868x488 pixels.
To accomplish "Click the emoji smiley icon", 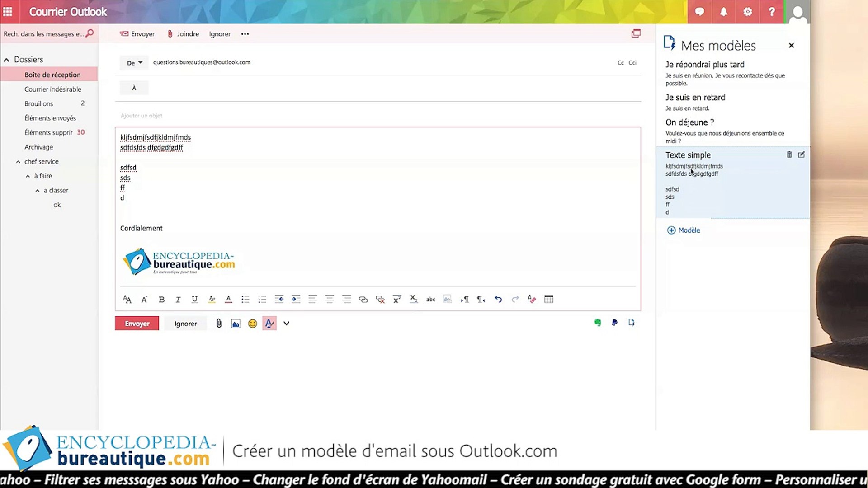I will click(x=252, y=324).
